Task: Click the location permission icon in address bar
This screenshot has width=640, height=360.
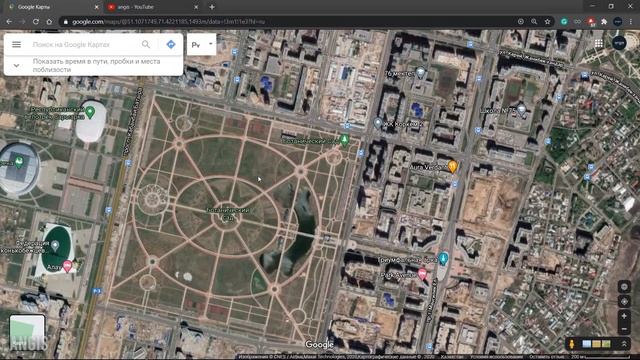Action: pos(520,22)
